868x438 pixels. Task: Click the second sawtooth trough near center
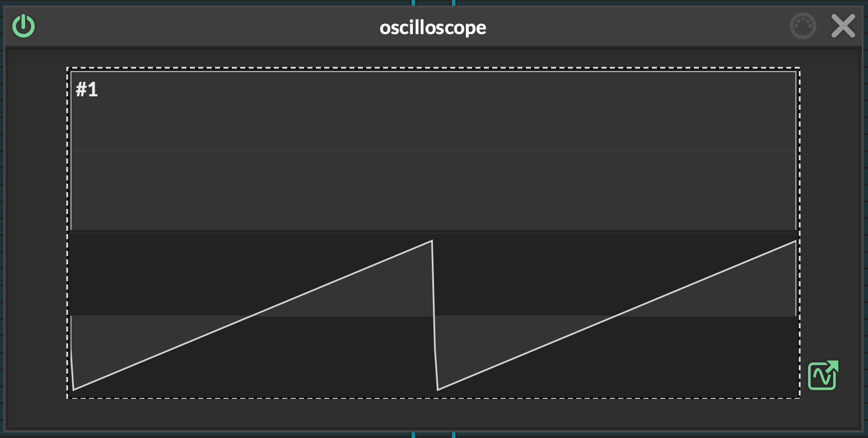[438, 389]
